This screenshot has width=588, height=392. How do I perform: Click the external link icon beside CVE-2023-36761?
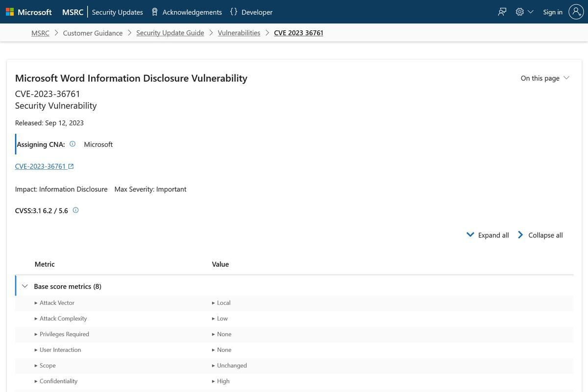point(71,166)
